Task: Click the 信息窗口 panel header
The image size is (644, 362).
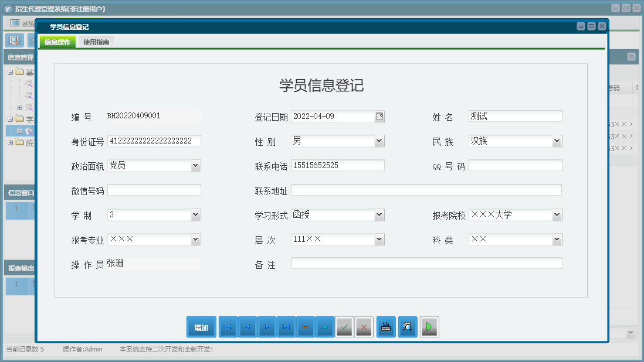Action: pyautogui.click(x=19, y=193)
